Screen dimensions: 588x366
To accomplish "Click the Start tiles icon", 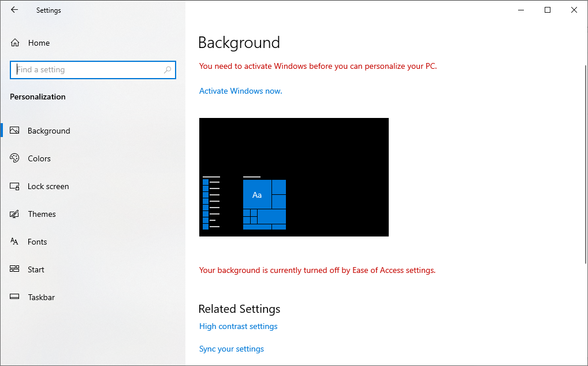I will 15,269.
